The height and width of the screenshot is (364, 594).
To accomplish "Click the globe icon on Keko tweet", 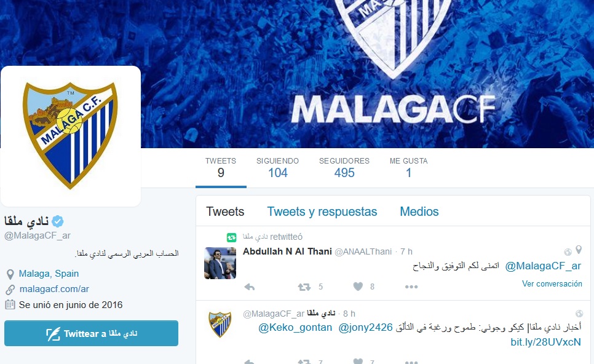I will 579,314.
